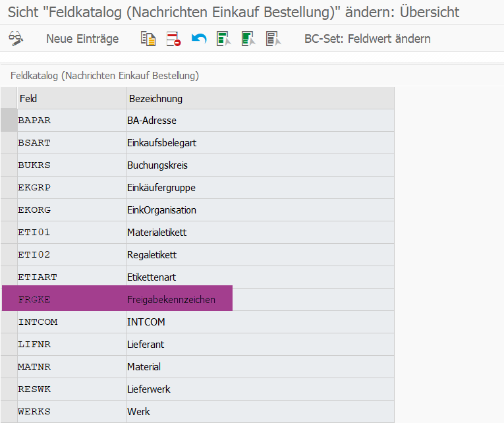Toggle display/change mode glasses icon
The image size is (504, 423).
point(16,39)
